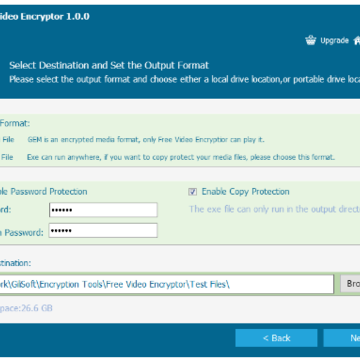Click the destination path text box
The image size is (360, 360).
(x=167, y=284)
